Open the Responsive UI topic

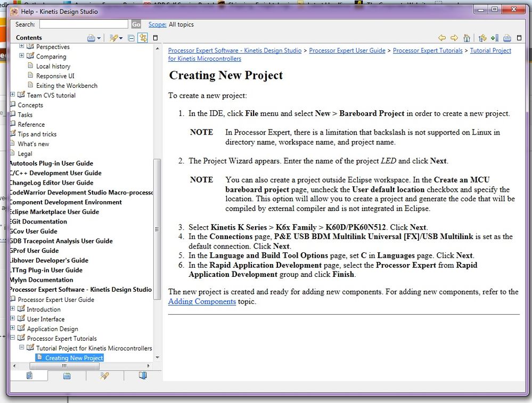click(x=55, y=76)
